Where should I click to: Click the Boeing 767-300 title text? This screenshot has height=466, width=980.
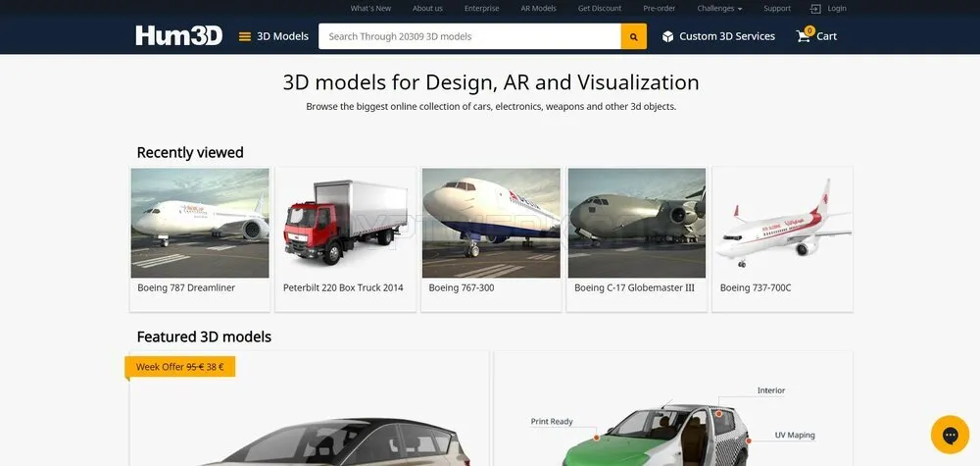pos(462,287)
